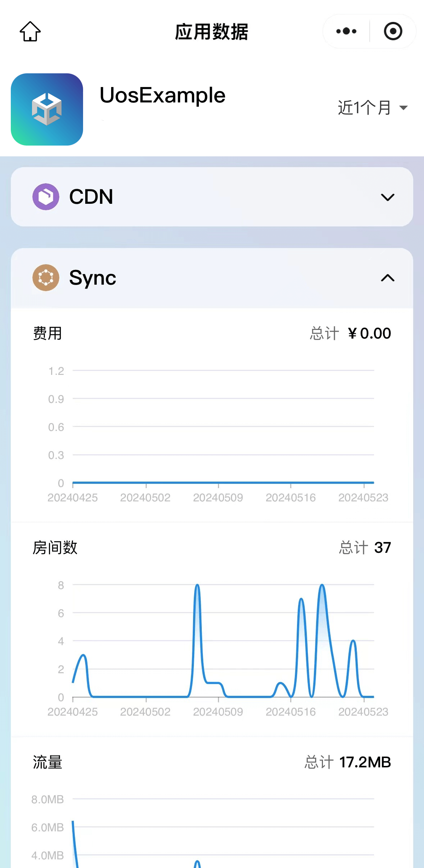Collapse the Sync section chevron
Image resolution: width=424 pixels, height=868 pixels.
point(387,278)
